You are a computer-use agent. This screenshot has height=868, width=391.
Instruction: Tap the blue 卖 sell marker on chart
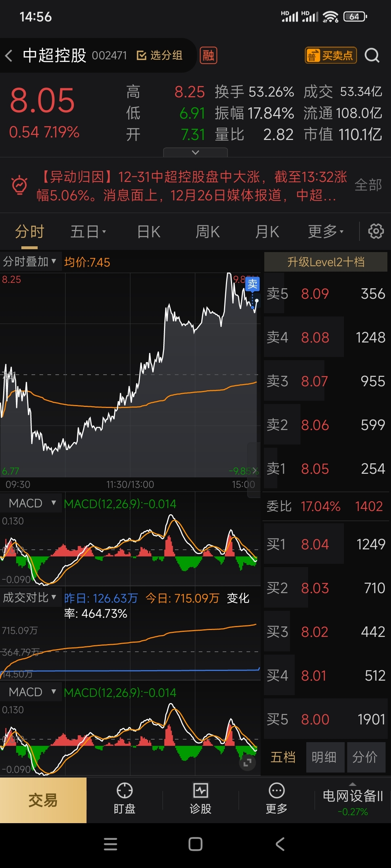point(252,284)
